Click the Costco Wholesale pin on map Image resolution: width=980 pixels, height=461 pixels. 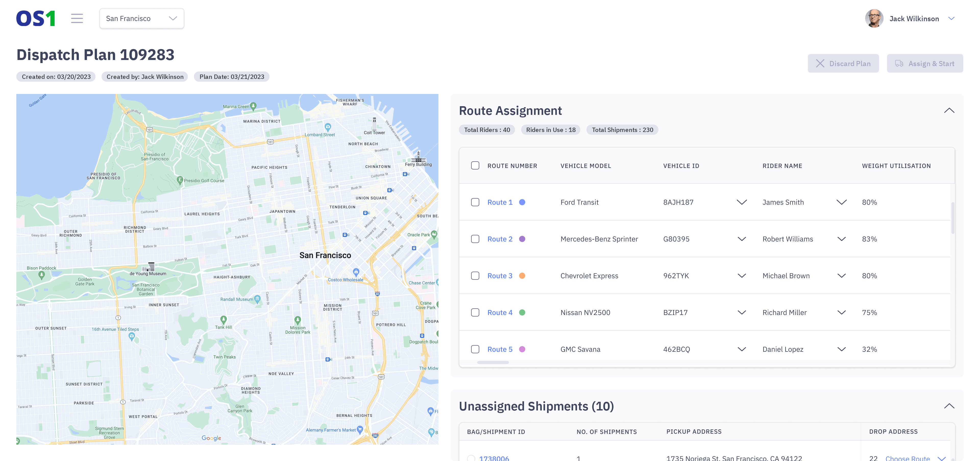[x=356, y=272]
